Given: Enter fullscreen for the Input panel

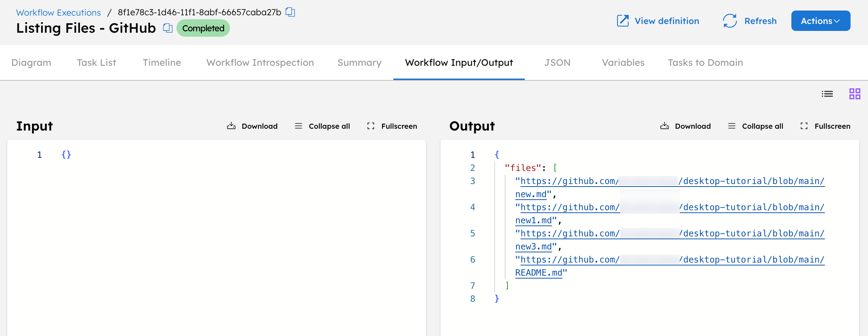Looking at the screenshot, I should click(392, 126).
